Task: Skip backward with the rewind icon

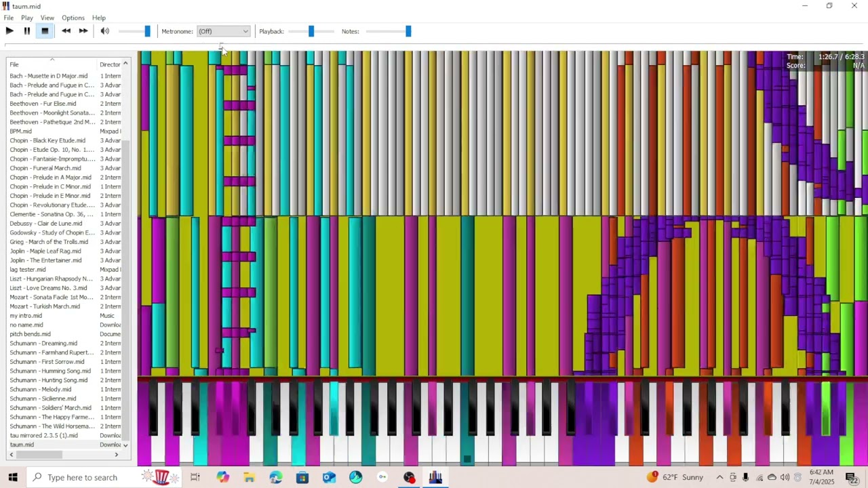Action: [66, 31]
